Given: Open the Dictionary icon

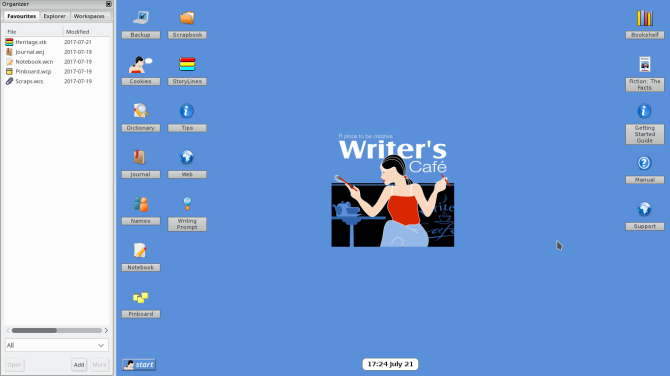Looking at the screenshot, I should (x=141, y=111).
